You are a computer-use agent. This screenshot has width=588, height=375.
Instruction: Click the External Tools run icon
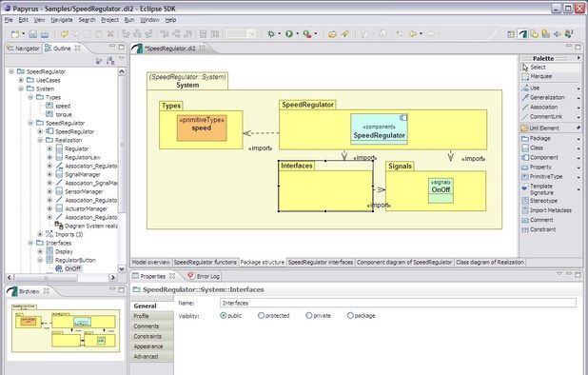click(x=307, y=34)
